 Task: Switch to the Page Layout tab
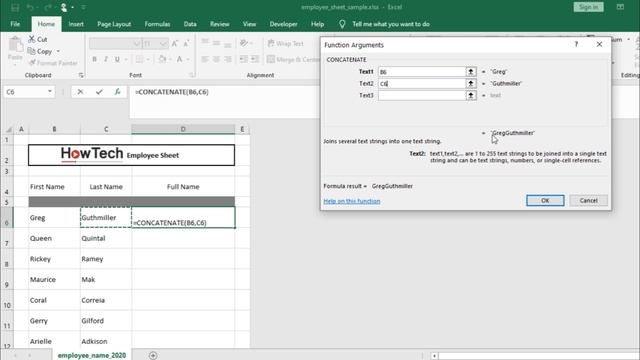click(114, 24)
